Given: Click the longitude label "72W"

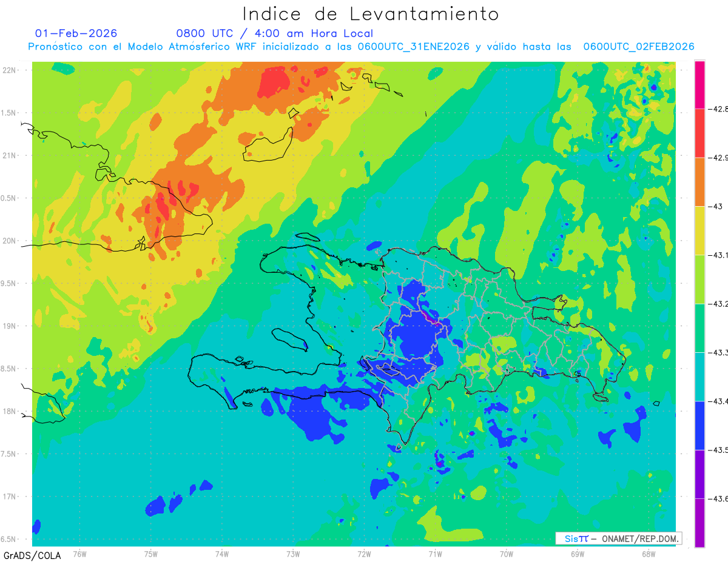Looking at the screenshot, I should pos(364,553).
